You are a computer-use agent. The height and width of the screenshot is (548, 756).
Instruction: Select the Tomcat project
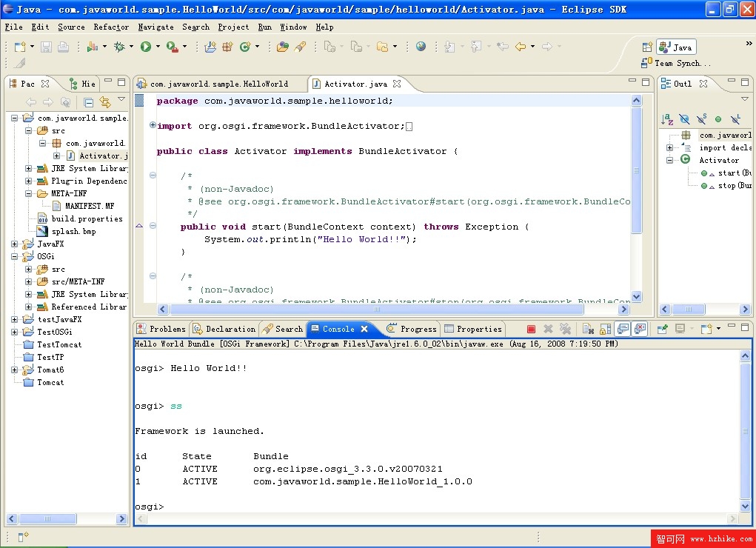(50, 383)
